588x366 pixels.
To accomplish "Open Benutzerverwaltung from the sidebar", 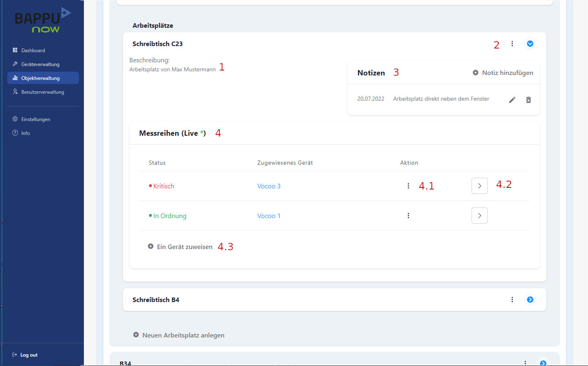I will click(x=43, y=92).
